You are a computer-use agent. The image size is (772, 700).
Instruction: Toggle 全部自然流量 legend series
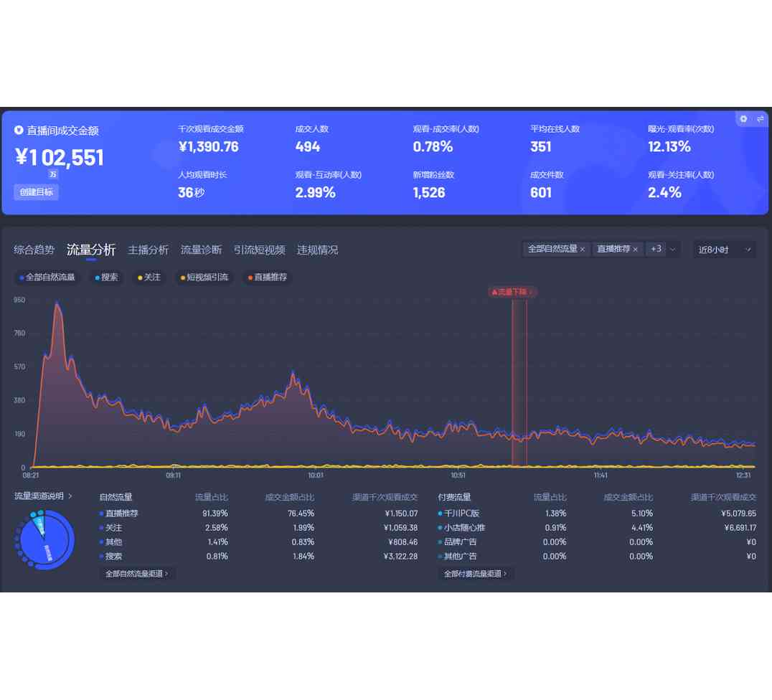[x=48, y=278]
